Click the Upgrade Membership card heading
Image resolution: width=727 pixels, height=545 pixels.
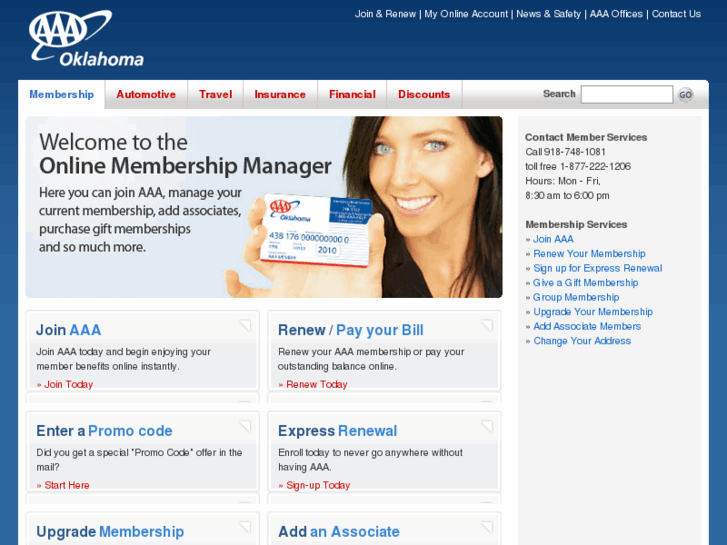pos(110,532)
